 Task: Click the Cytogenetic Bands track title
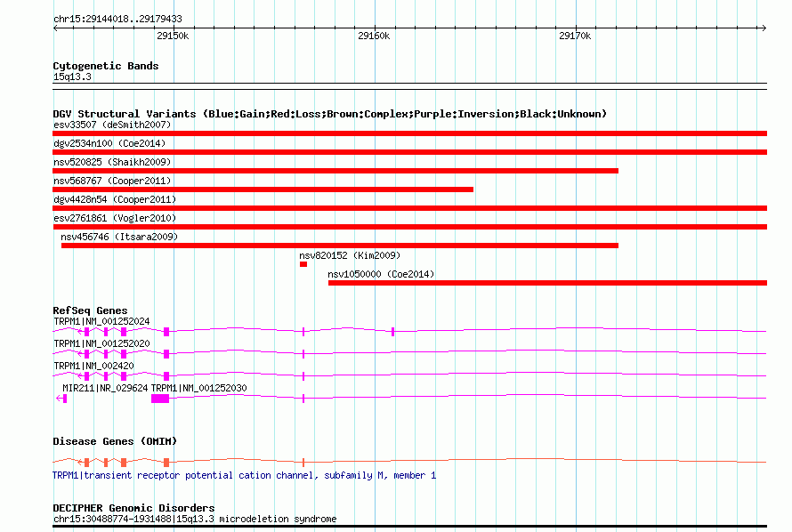pos(106,66)
